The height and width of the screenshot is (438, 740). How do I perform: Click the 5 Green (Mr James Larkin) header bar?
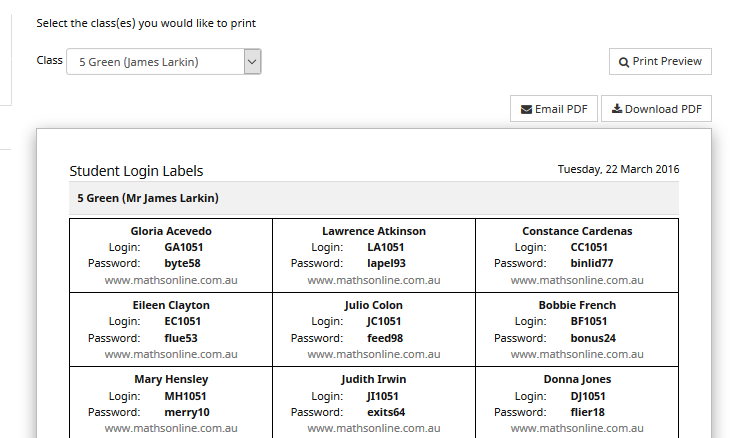(374, 198)
